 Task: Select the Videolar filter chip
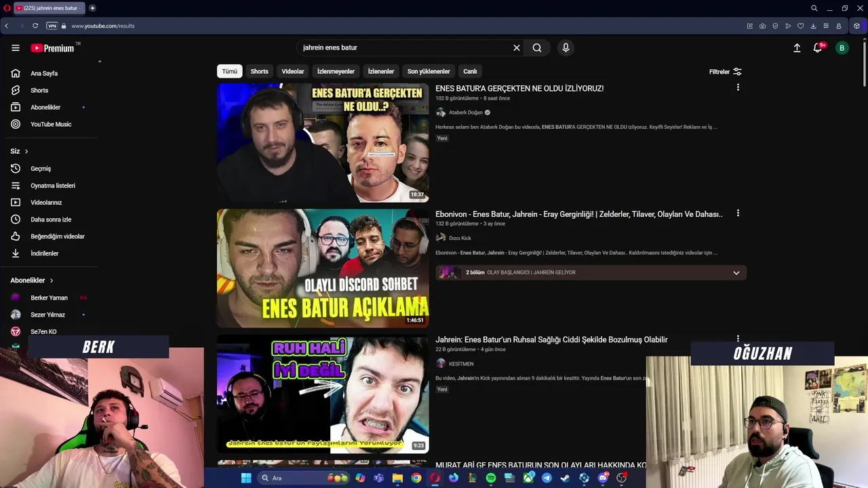coord(293,71)
